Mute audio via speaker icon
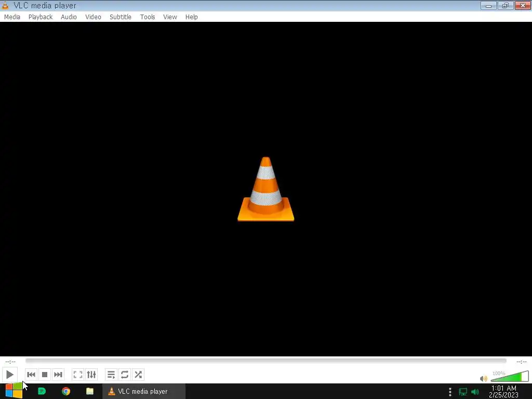Viewport: 532px width, 399px height. click(484, 378)
